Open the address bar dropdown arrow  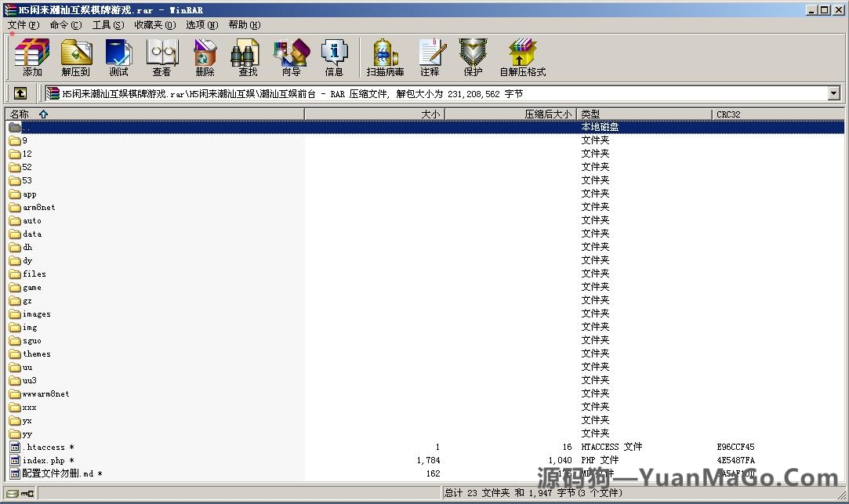coord(833,93)
